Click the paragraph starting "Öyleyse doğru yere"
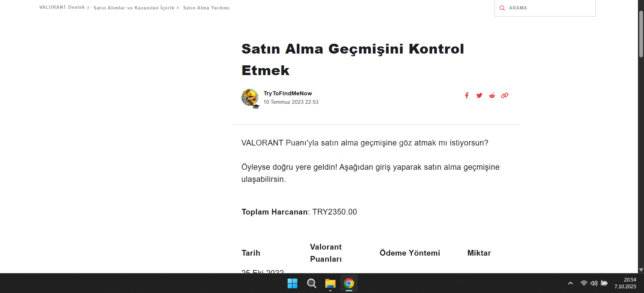This screenshot has height=293, width=644. pyautogui.click(x=371, y=173)
